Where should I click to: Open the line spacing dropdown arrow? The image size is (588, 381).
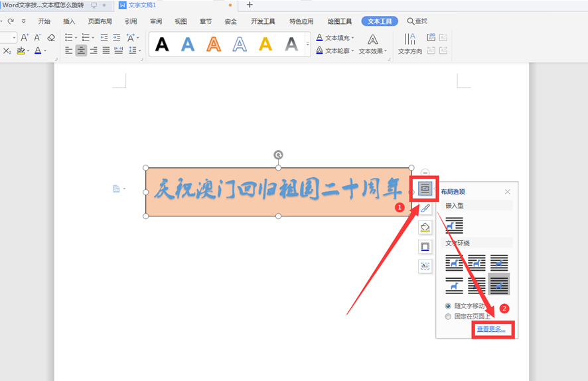pyautogui.click(x=139, y=50)
